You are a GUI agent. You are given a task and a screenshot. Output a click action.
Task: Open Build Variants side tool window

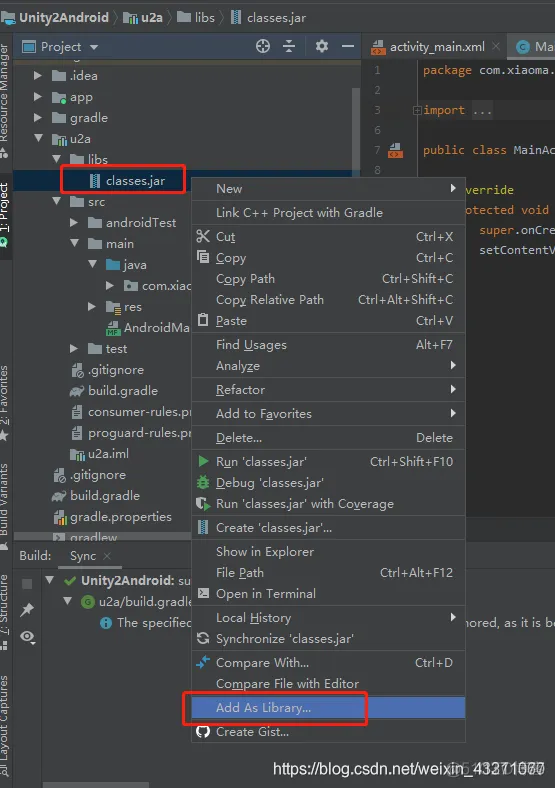[5, 505]
